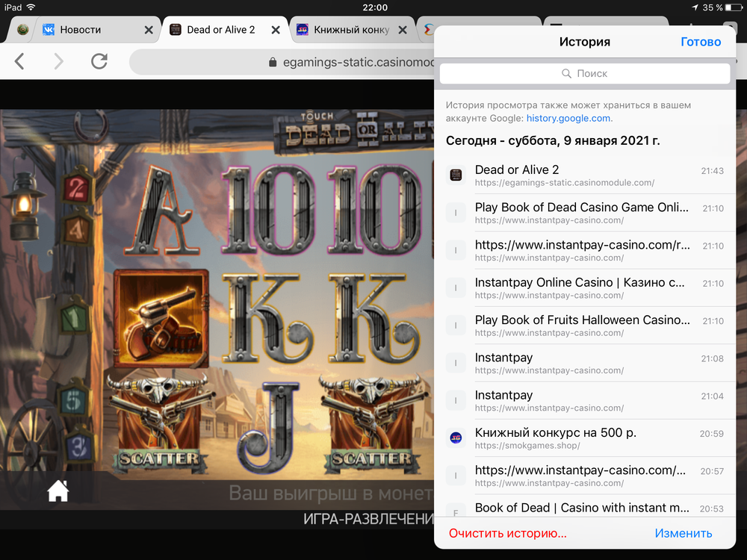Tap the browser back arrow

pos(19,61)
